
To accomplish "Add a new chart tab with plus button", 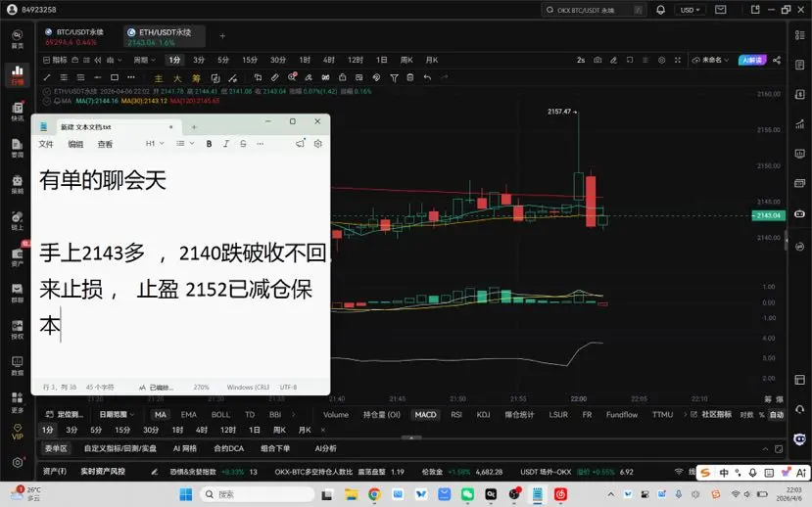I will click(x=222, y=36).
